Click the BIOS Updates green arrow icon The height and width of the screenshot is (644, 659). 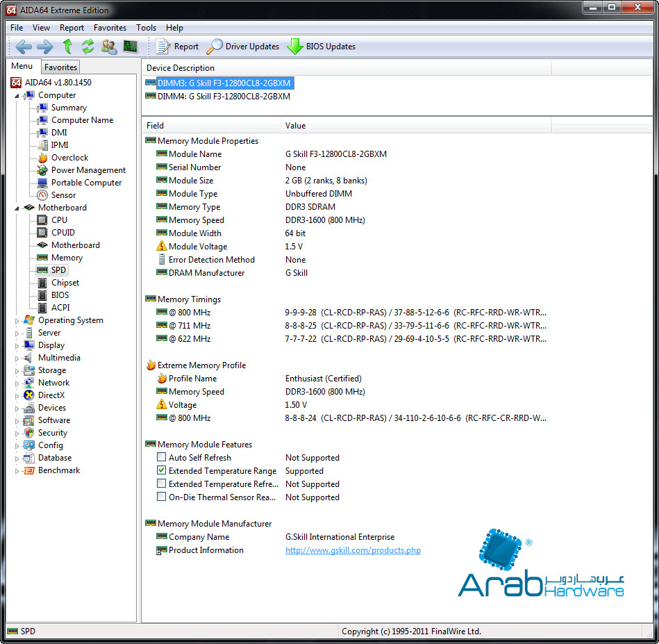tap(295, 47)
